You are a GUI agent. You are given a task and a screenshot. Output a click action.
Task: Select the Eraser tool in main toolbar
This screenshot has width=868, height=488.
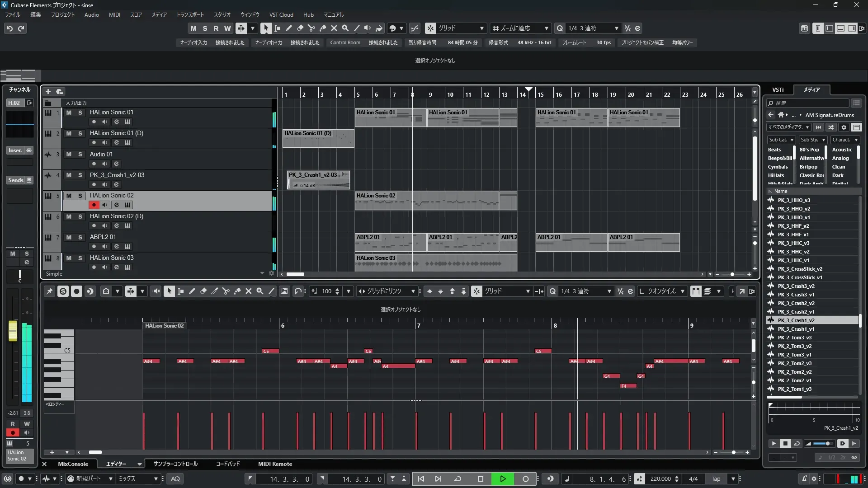coord(300,28)
